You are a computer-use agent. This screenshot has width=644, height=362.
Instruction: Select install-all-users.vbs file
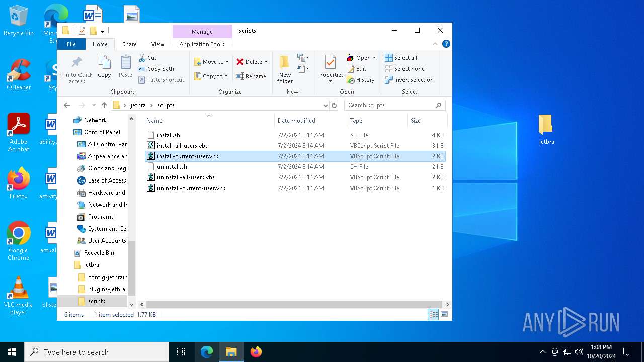295,146
